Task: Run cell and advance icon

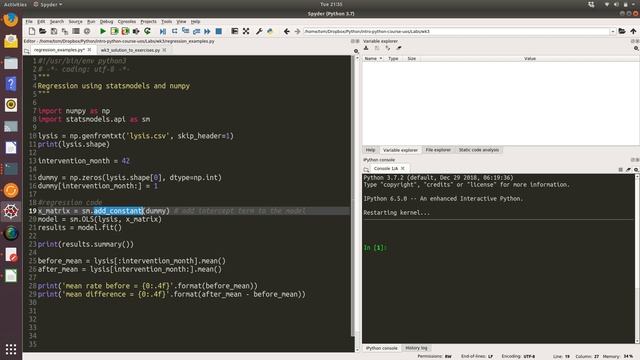Action: click(x=125, y=31)
